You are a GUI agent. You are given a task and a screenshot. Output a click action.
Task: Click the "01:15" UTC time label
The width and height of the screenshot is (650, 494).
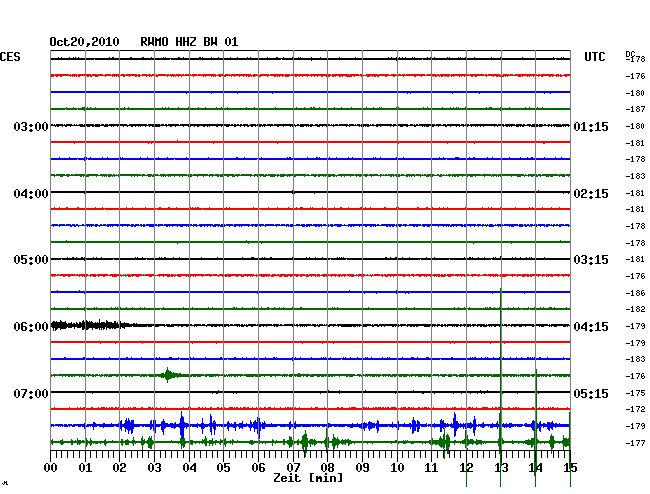591,126
